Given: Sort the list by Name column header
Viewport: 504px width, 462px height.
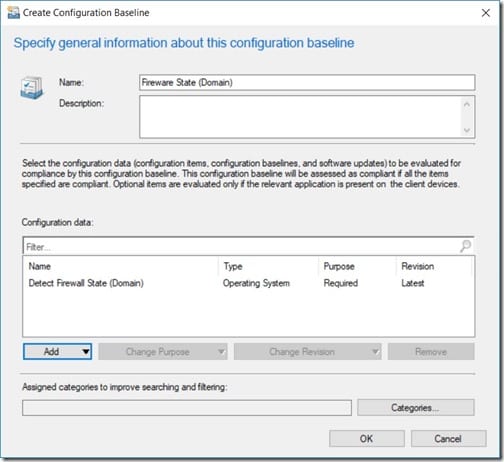Looking at the screenshot, I should 120,266.
